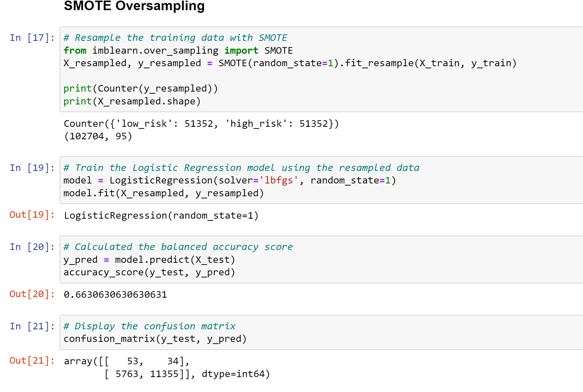
Task: Click the y_pred model.predict line
Action: tap(149, 260)
